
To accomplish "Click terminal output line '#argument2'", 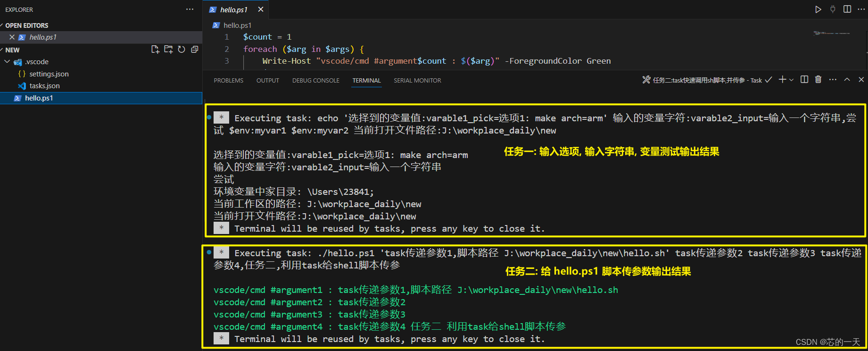I will tap(309, 302).
